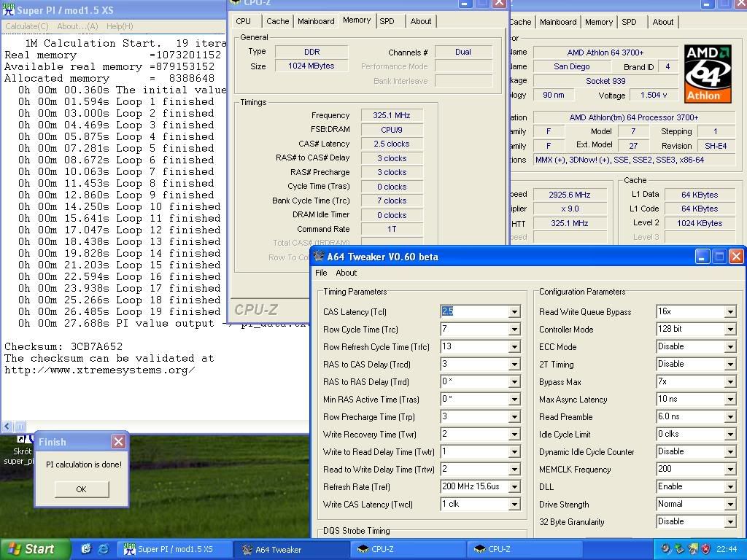Open Mainboard tab in CPU-Z memory window
Image resolution: width=747 pixels, height=560 pixels.
click(316, 21)
